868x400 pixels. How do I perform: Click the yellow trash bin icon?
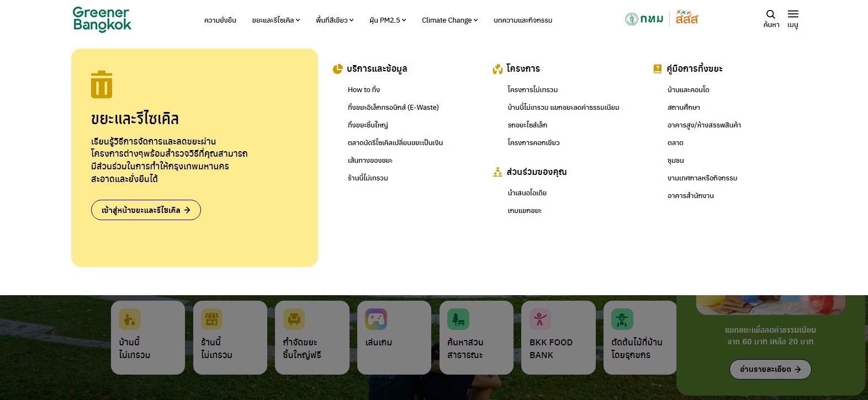pyautogui.click(x=102, y=84)
